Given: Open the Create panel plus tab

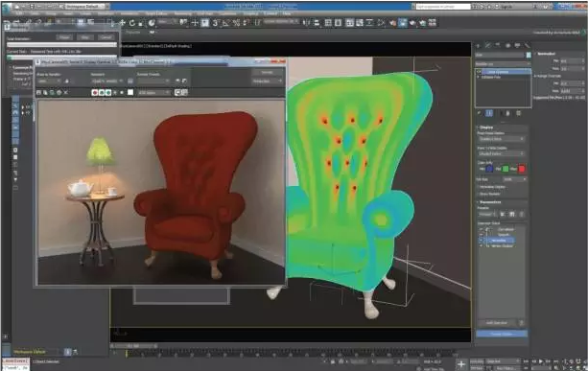Looking at the screenshot, I should click(478, 45).
